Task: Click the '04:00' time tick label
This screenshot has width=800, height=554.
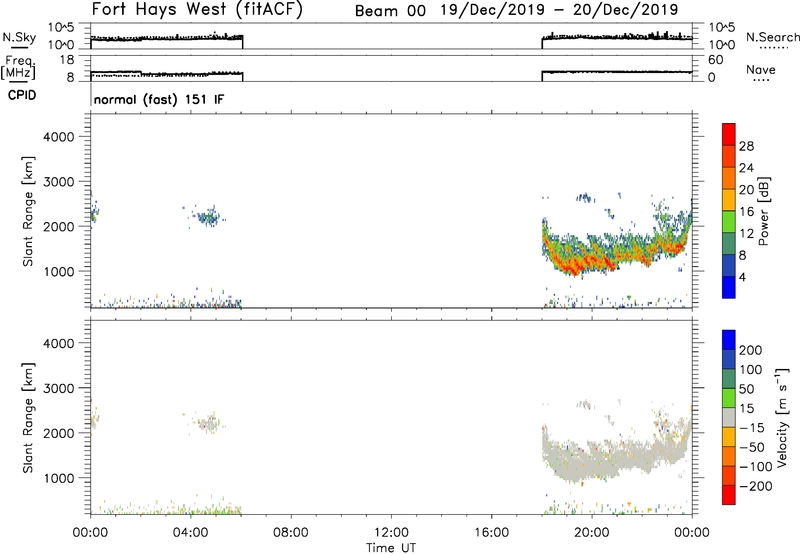Action: (191, 533)
